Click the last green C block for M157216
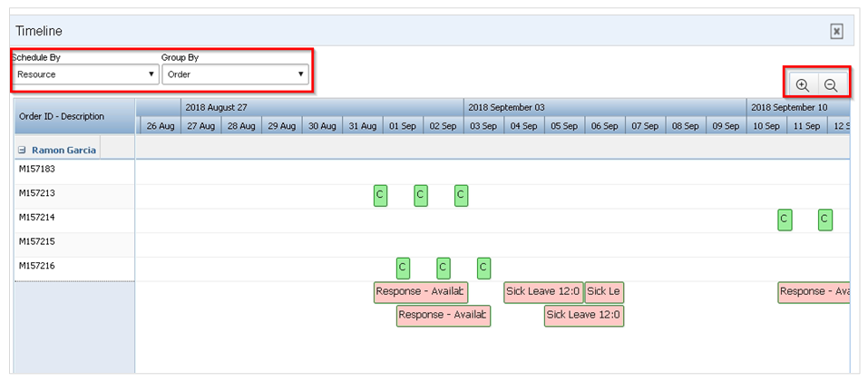The image size is (868, 382). pyautogui.click(x=483, y=268)
